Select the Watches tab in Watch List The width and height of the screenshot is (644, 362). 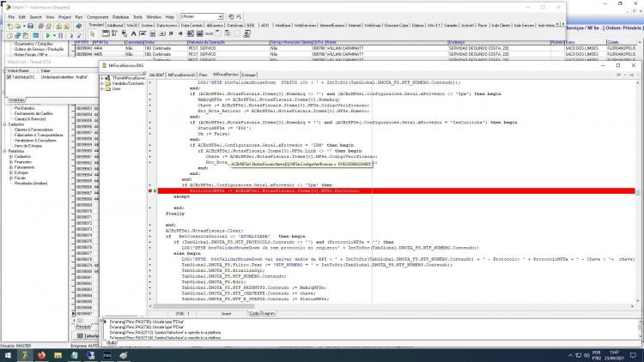[x=16, y=100]
